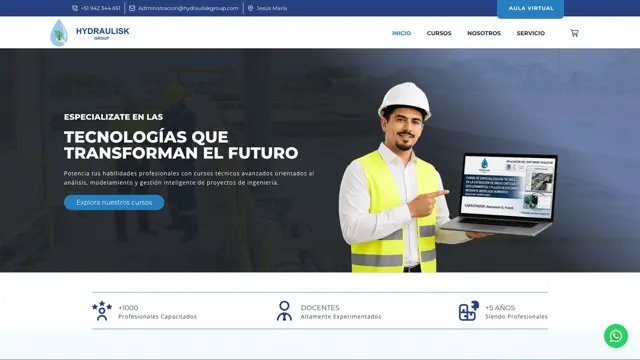
Task: Open the Servicio menu item
Action: (531, 33)
